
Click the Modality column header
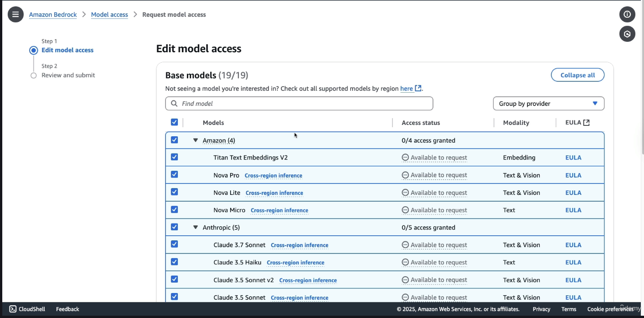516,123
